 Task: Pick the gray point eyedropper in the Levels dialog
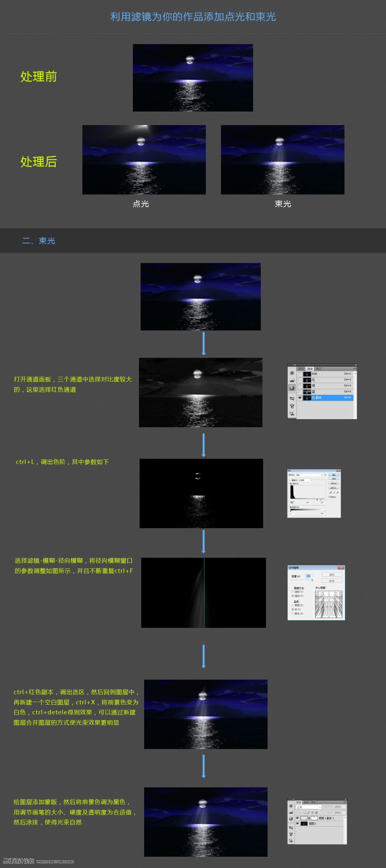(334, 493)
